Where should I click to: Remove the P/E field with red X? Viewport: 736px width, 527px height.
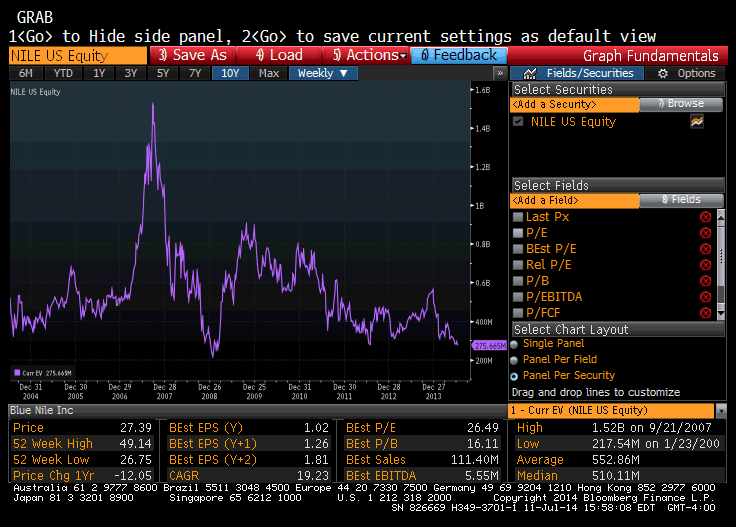(705, 233)
